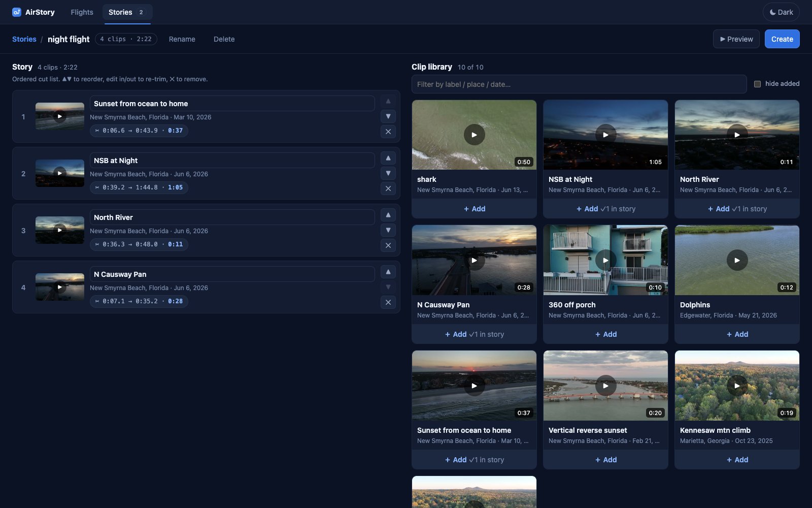Click the AirStory logo icon
This screenshot has height=508, width=812.
tap(17, 12)
